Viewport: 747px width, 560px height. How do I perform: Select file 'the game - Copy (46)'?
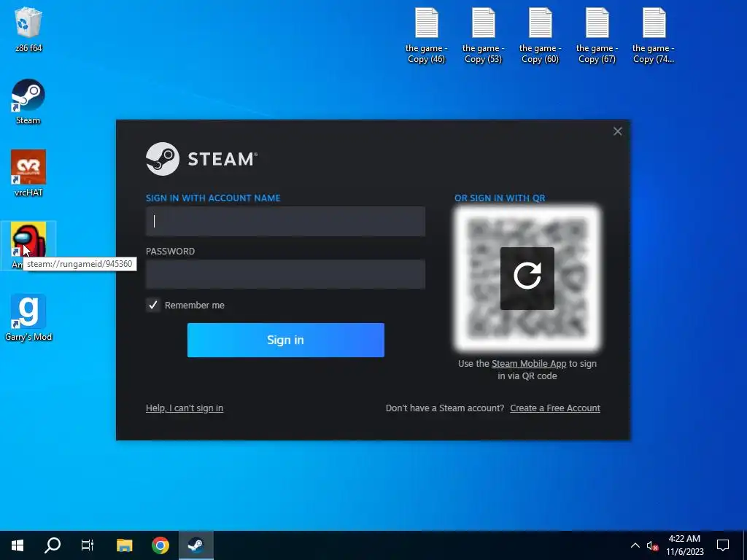click(x=426, y=36)
